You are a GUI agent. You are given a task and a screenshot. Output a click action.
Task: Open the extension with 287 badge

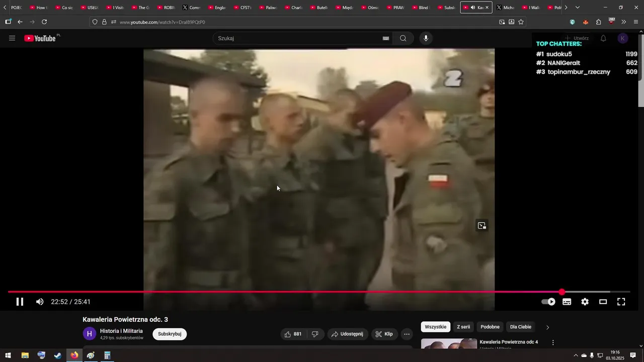[611, 21]
